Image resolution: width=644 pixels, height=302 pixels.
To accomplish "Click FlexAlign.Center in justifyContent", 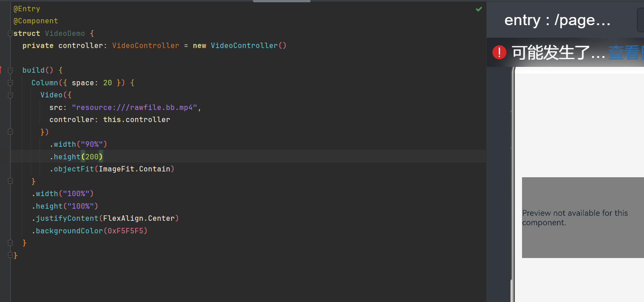I will point(139,219).
